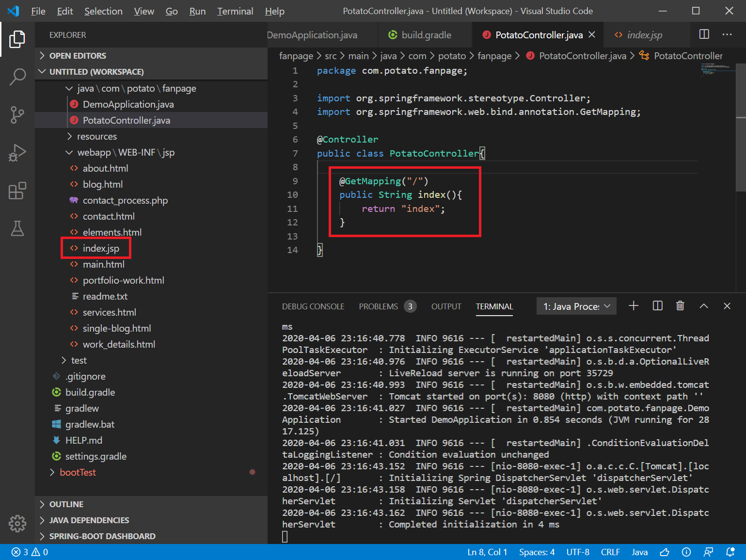The image size is (746, 560).
Task: Open the Manage gear menu
Action: [17, 523]
